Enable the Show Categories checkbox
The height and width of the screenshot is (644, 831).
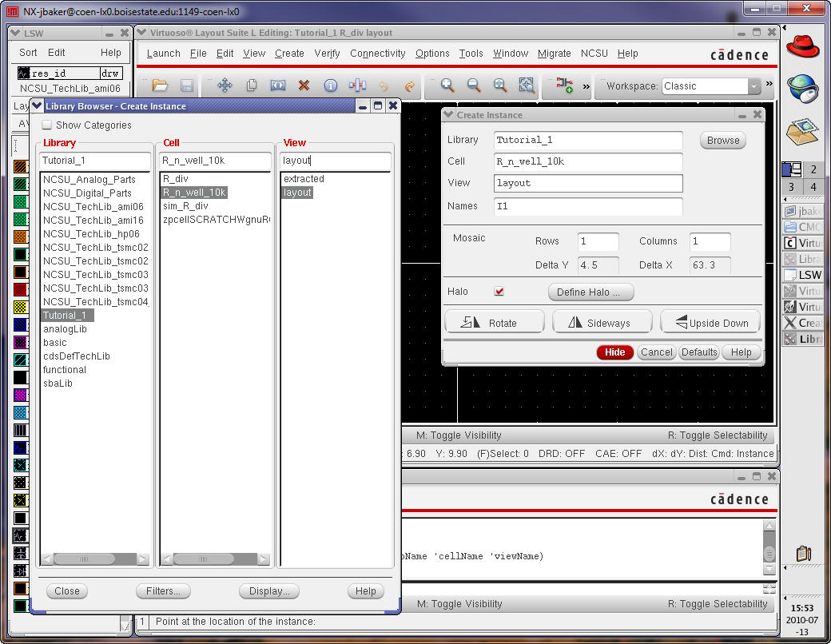[47, 125]
